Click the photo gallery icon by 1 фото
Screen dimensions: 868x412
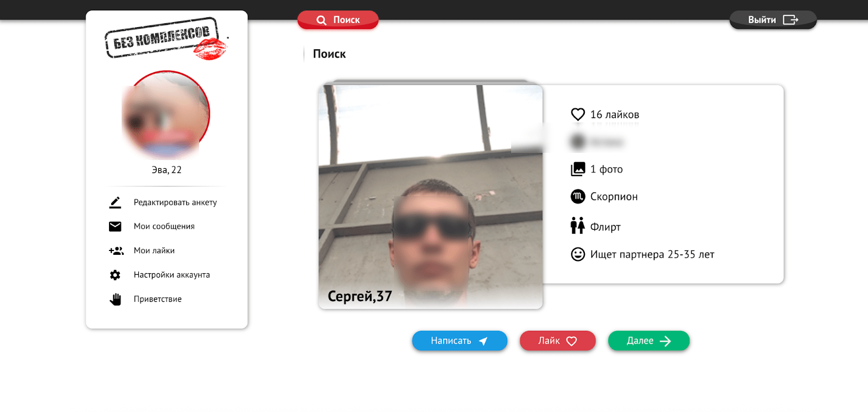click(578, 169)
